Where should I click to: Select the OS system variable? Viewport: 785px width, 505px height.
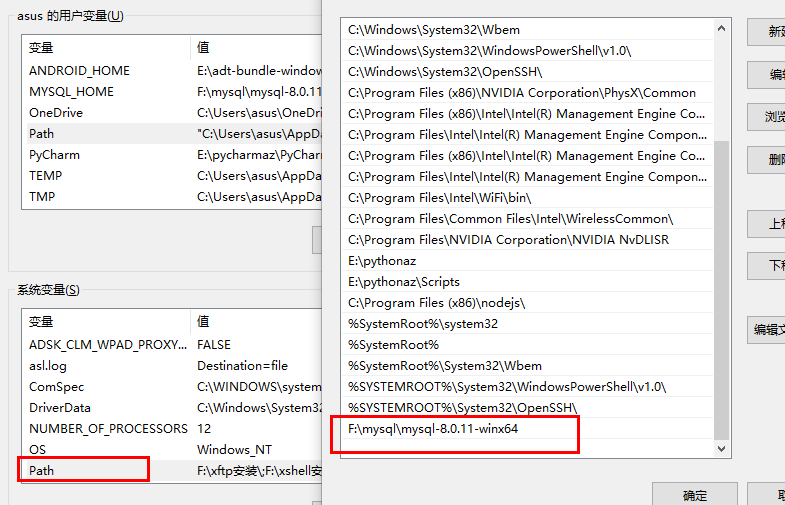(x=174, y=450)
